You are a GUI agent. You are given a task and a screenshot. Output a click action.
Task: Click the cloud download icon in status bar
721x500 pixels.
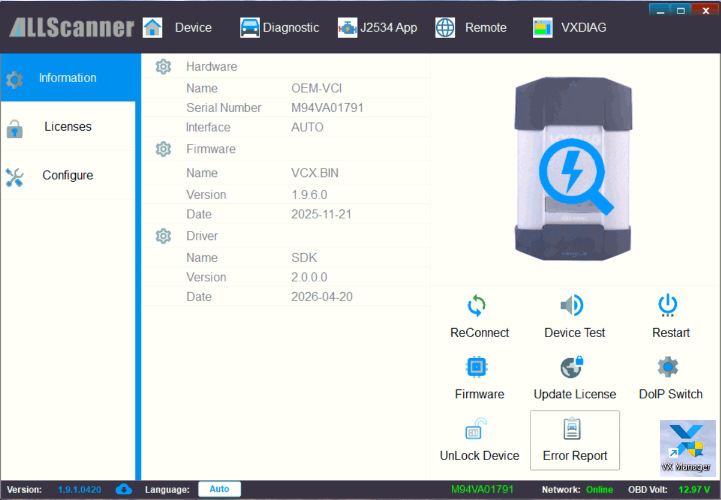coord(123,489)
